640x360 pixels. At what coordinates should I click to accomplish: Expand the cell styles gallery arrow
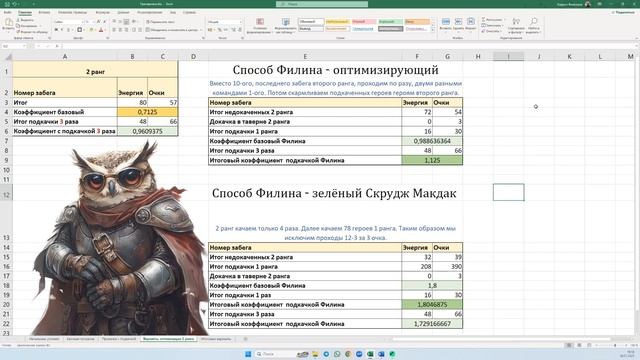tap(433, 30)
